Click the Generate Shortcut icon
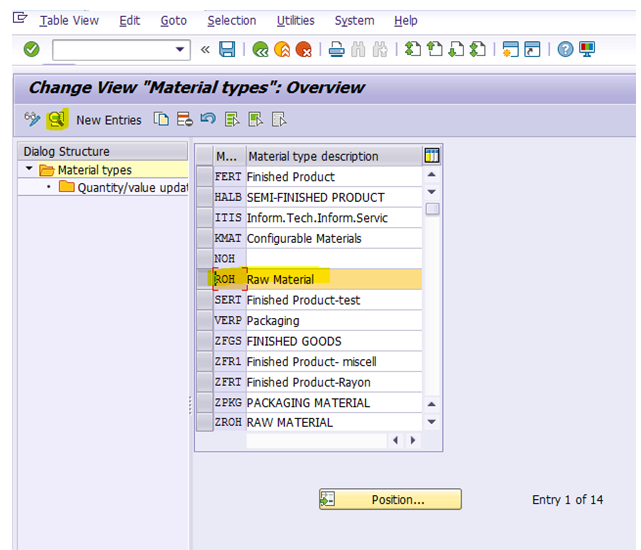 532,49
